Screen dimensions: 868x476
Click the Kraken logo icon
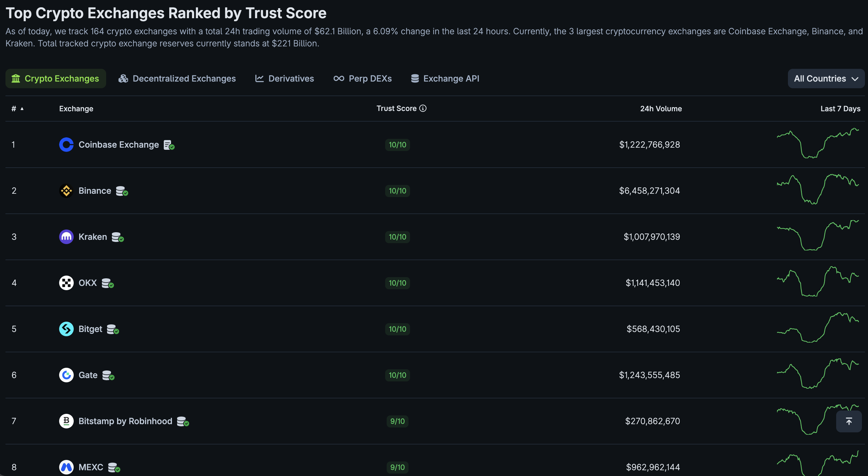tap(66, 237)
